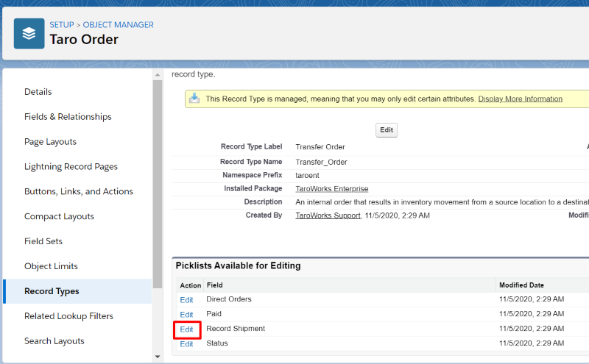The image size is (589, 364).
Task: Open Search Layouts sidebar item
Action: pyautogui.click(x=54, y=341)
